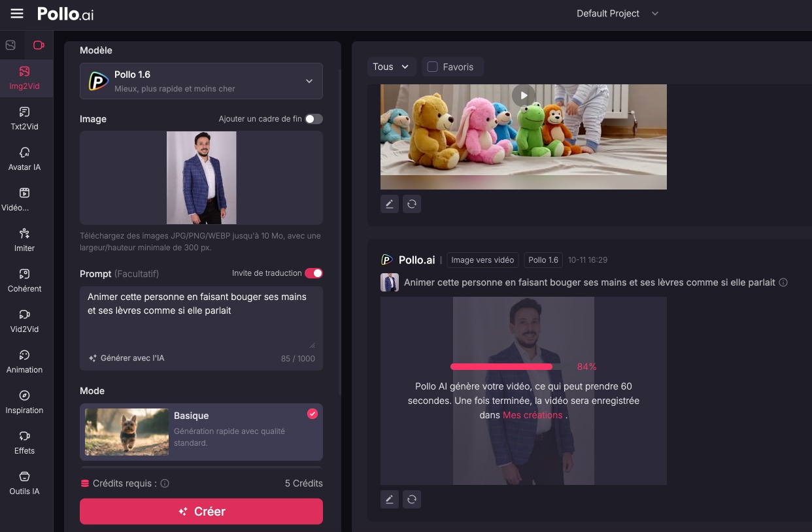The height and width of the screenshot is (532, 812).
Task: Open the Pollo 1.6 model dropdown
Action: 201,80
